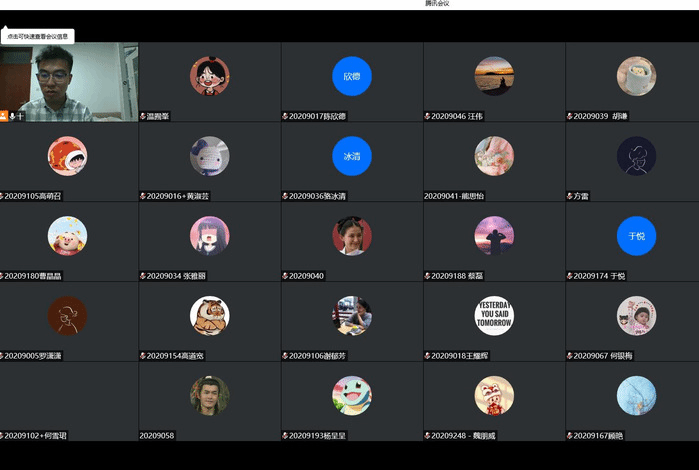This screenshot has height=470, width=699.
Task: Click the owl cartoon avatar of 20209154
Action: tap(209, 316)
